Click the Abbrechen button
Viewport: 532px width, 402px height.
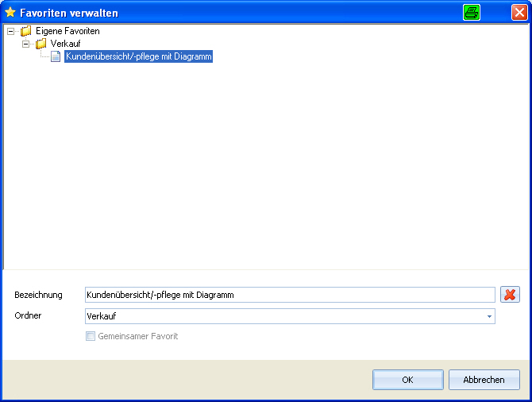pyautogui.click(x=484, y=380)
